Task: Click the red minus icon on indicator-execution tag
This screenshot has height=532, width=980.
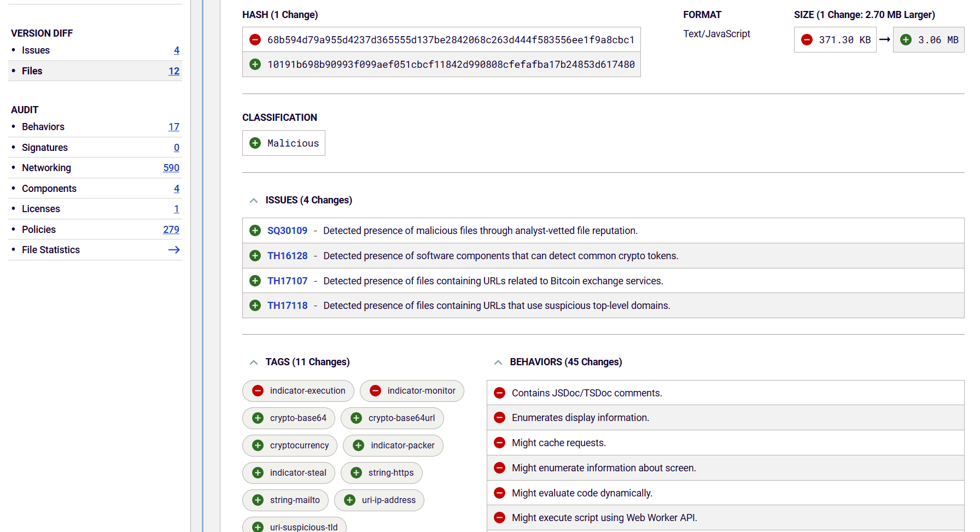Action: [258, 391]
